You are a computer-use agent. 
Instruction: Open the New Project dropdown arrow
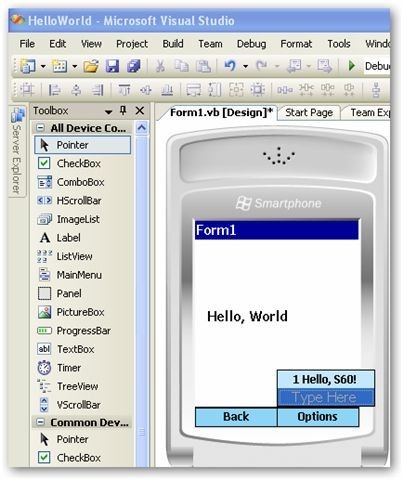[43, 66]
